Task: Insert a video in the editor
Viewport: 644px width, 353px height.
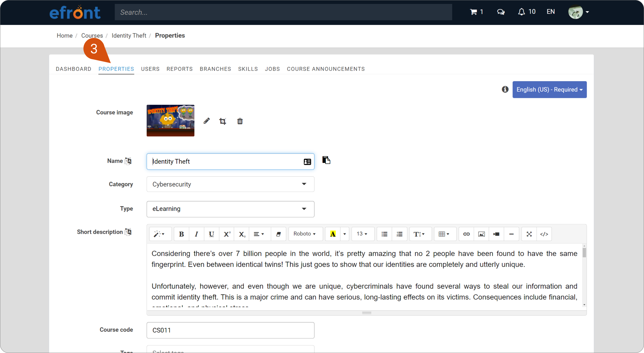Action: coord(497,234)
